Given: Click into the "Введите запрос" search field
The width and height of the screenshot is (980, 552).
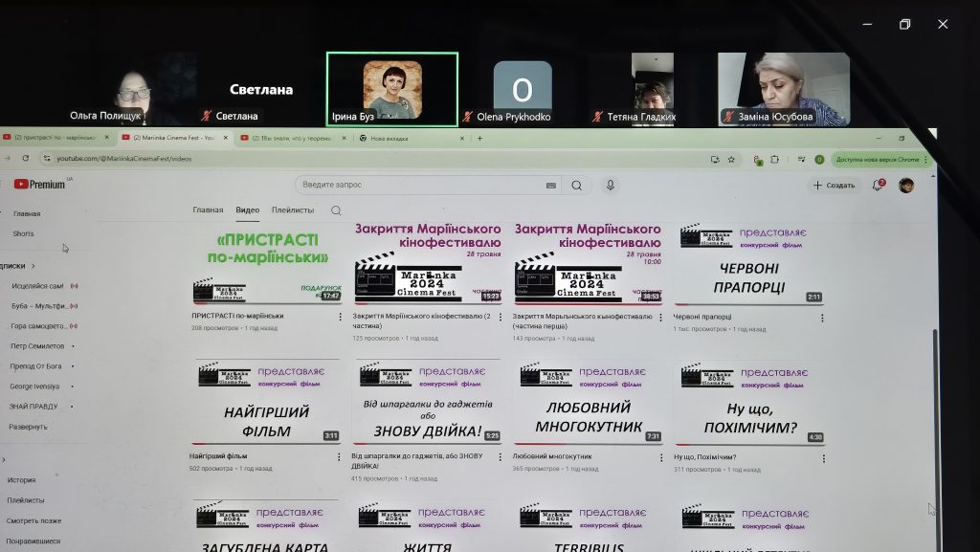Looking at the screenshot, I should click(421, 185).
